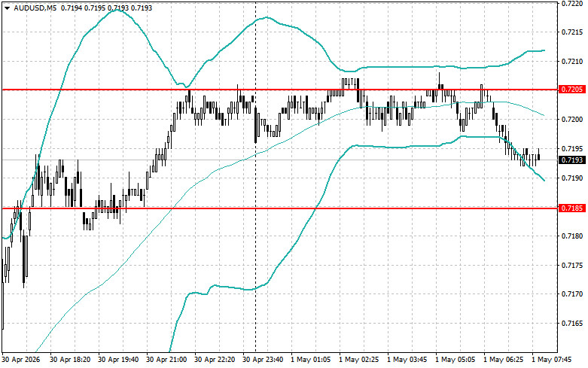Click the 30 Apr 18:20 time label
Image resolution: width=588 pixels, height=368 pixels.
point(70,360)
